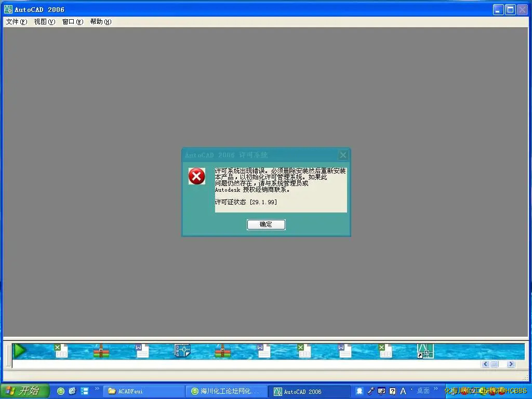This screenshot has width=532, height=399.
Task: Click the 确定 button in the license dialog
Action: pyautogui.click(x=266, y=224)
